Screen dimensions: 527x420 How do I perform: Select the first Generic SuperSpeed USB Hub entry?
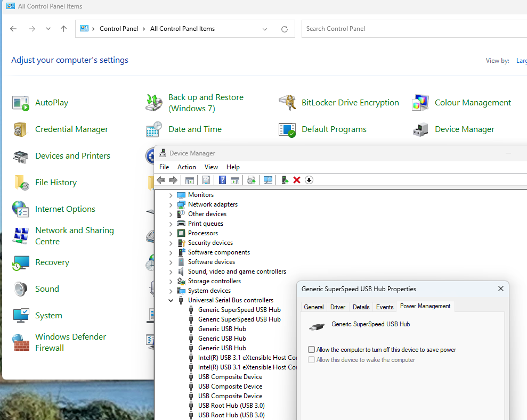pos(239,310)
